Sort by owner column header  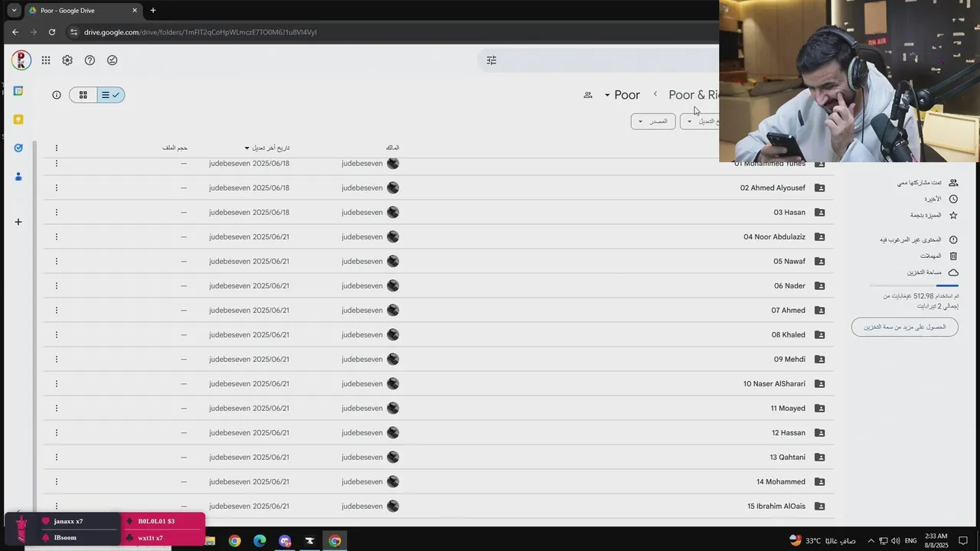tap(392, 148)
